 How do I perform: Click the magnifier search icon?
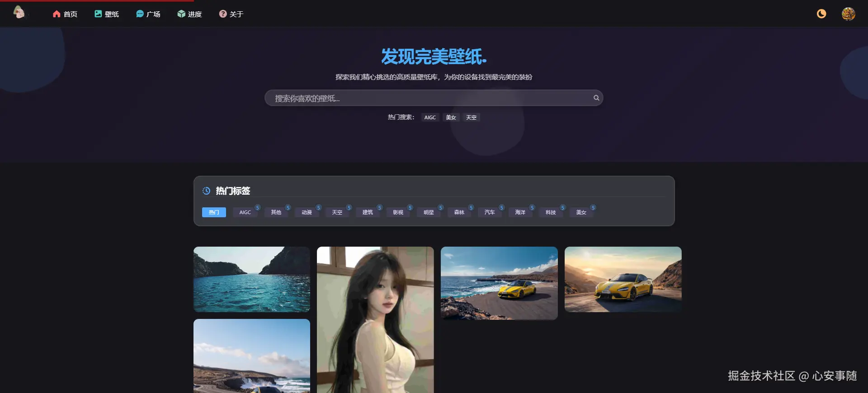[x=596, y=98]
